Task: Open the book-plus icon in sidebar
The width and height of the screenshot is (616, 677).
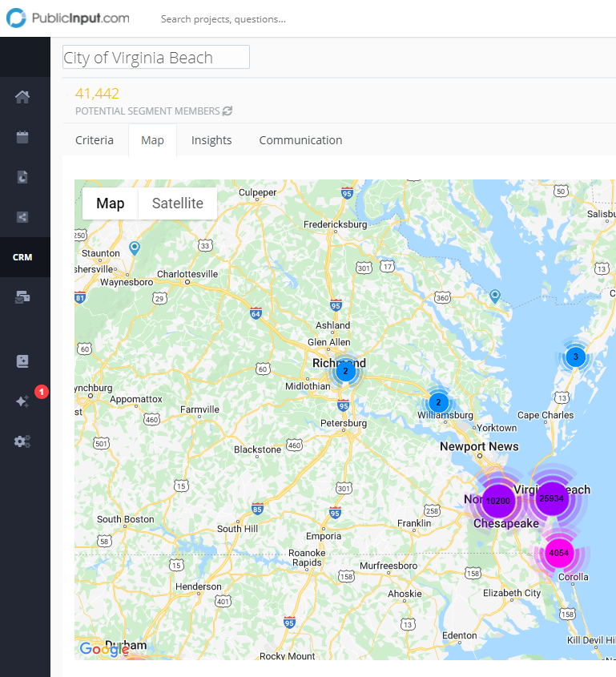Action: click(x=22, y=361)
